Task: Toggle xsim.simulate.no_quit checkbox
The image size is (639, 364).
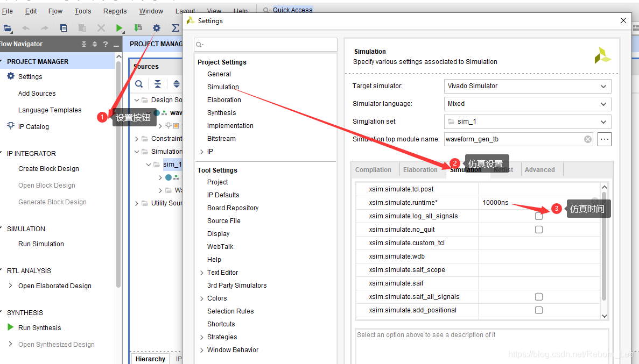Action: click(x=539, y=230)
